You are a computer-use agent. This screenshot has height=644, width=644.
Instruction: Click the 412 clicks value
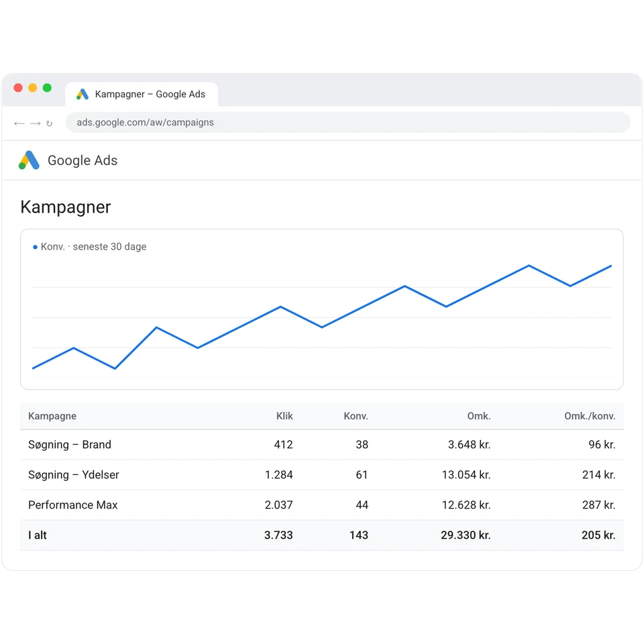coord(283,444)
